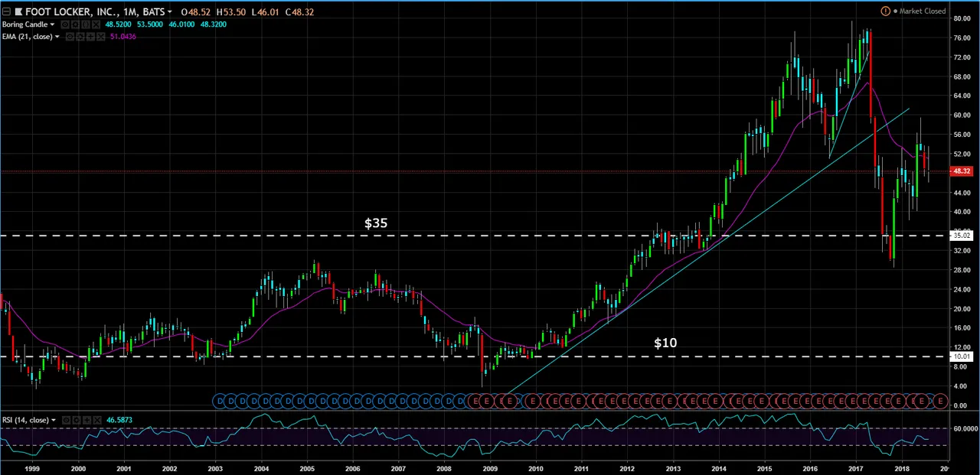The width and height of the screenshot is (980, 475).
Task: Select the $35 text annotation on chart
Action: [x=376, y=223]
